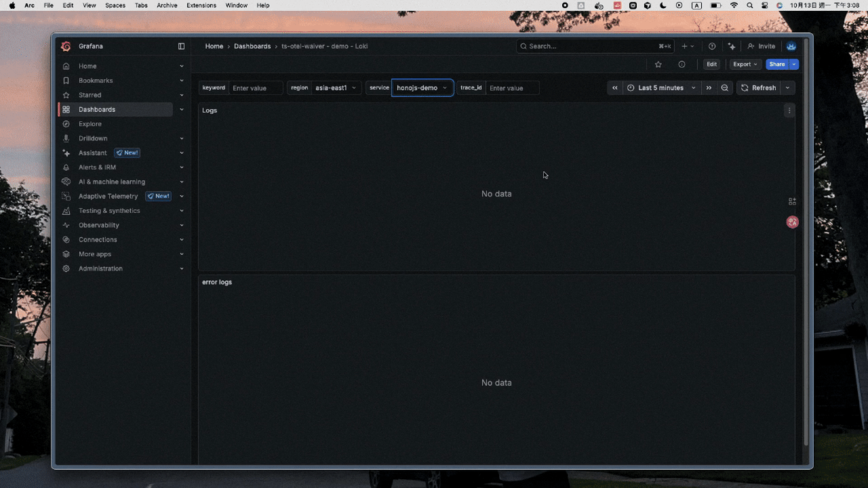Shift time range backward with double-left arrows

tap(615, 88)
